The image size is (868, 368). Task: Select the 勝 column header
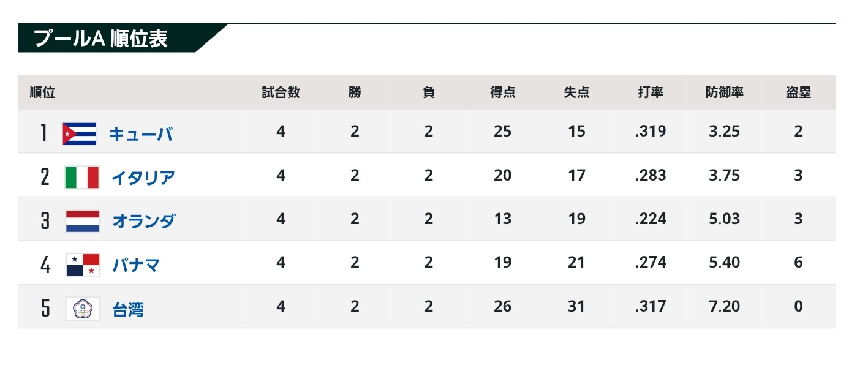pyautogui.click(x=355, y=92)
